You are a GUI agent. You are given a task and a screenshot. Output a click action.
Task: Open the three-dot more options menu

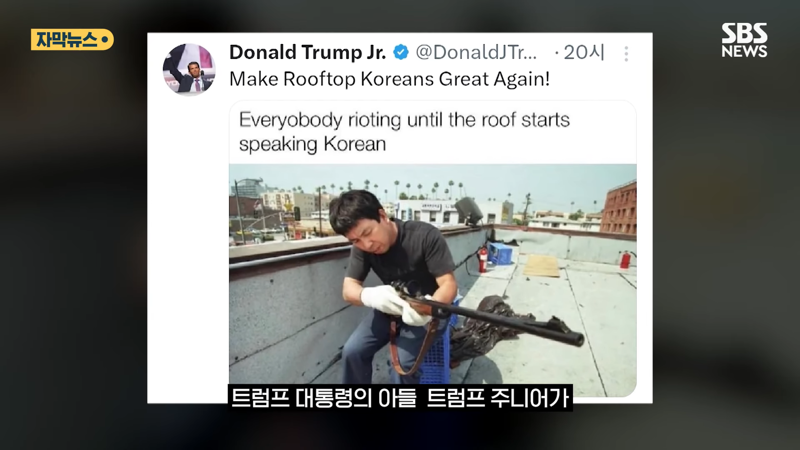click(x=626, y=54)
